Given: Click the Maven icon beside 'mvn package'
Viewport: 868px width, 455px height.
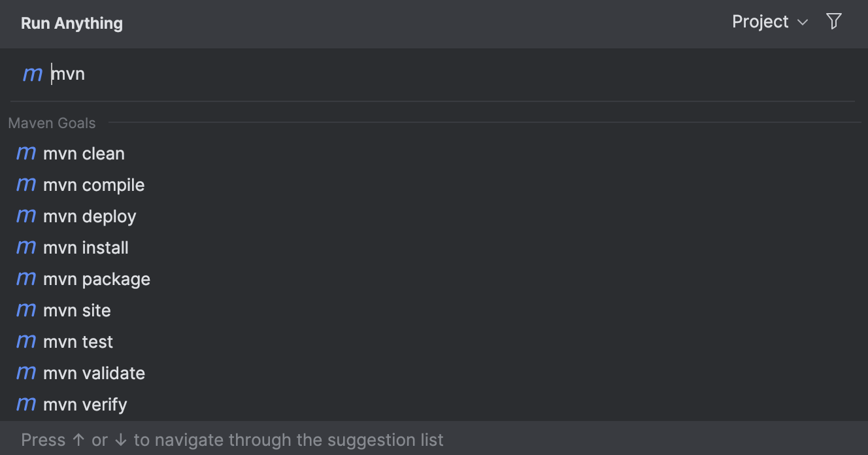Looking at the screenshot, I should [25, 278].
